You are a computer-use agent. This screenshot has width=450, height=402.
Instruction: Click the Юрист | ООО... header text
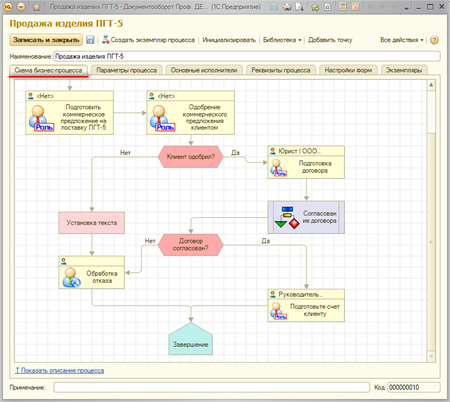[x=299, y=151]
